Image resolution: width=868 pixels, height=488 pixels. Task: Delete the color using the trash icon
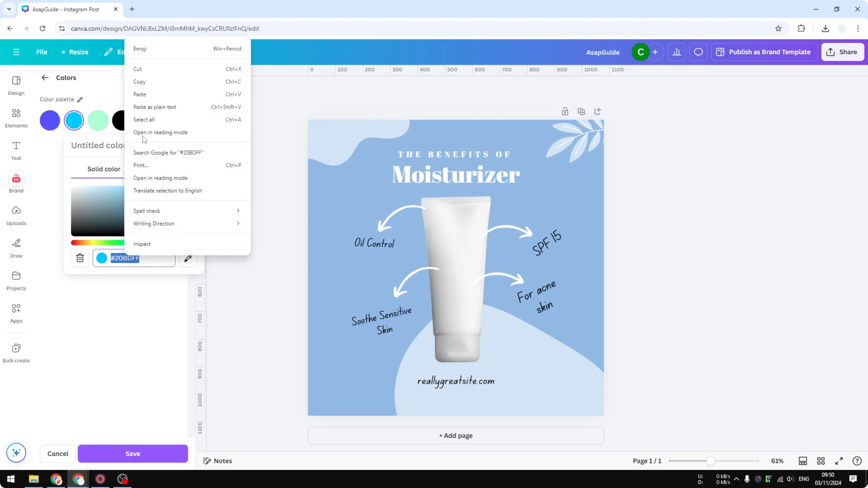click(80, 258)
